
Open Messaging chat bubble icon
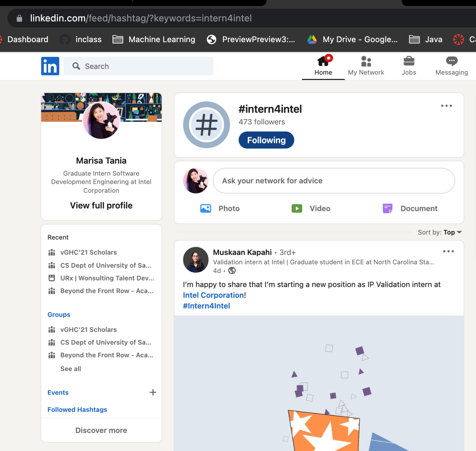click(451, 65)
